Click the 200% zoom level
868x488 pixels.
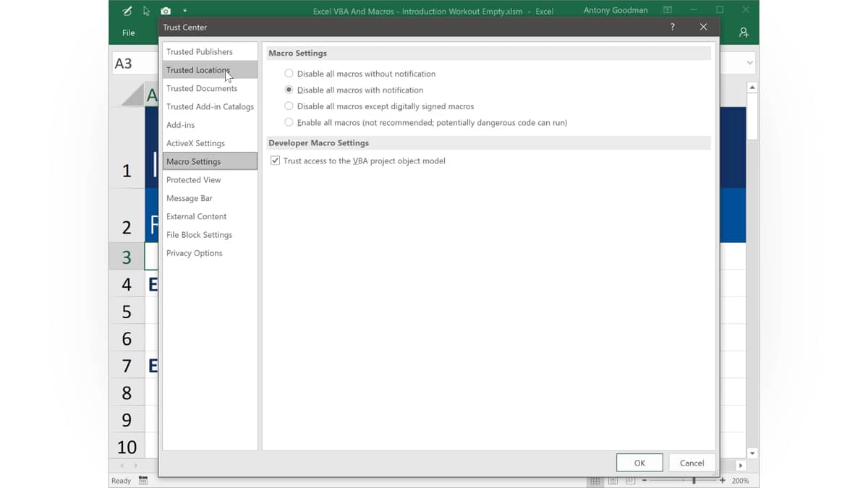741,481
